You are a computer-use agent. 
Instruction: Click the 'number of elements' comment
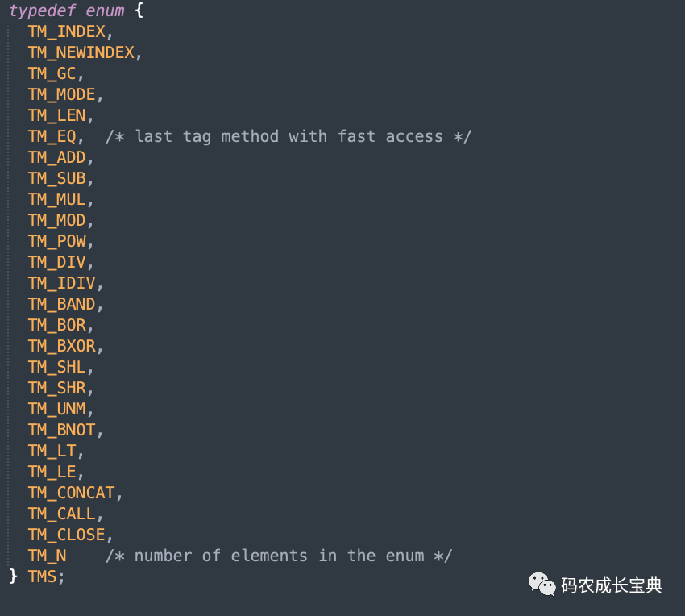click(279, 556)
